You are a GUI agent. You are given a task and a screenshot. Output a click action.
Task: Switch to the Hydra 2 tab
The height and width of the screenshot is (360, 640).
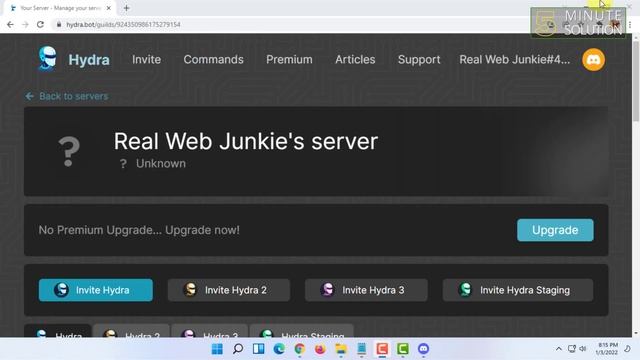coord(131,331)
